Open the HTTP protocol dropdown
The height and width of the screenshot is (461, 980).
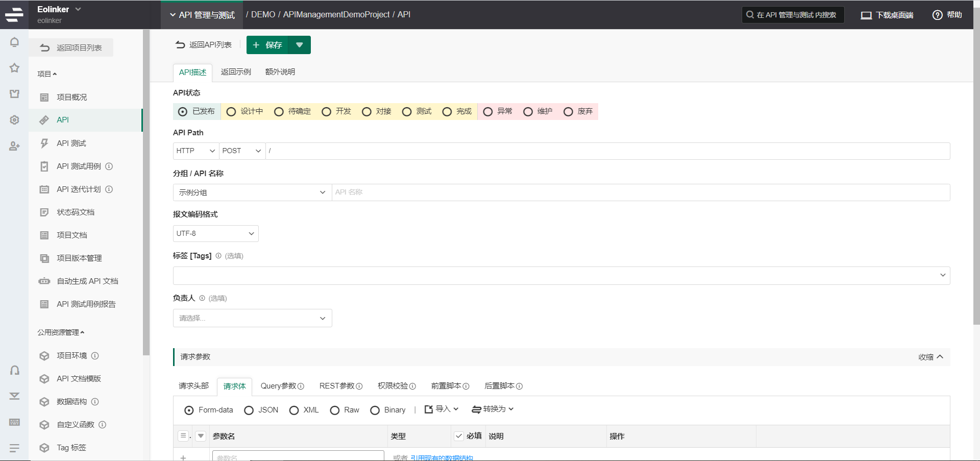tap(196, 151)
